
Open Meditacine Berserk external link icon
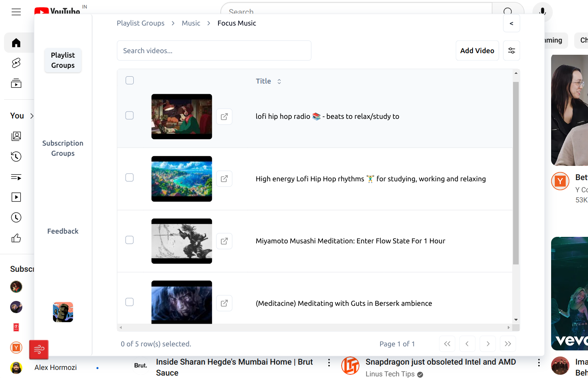pyautogui.click(x=224, y=303)
